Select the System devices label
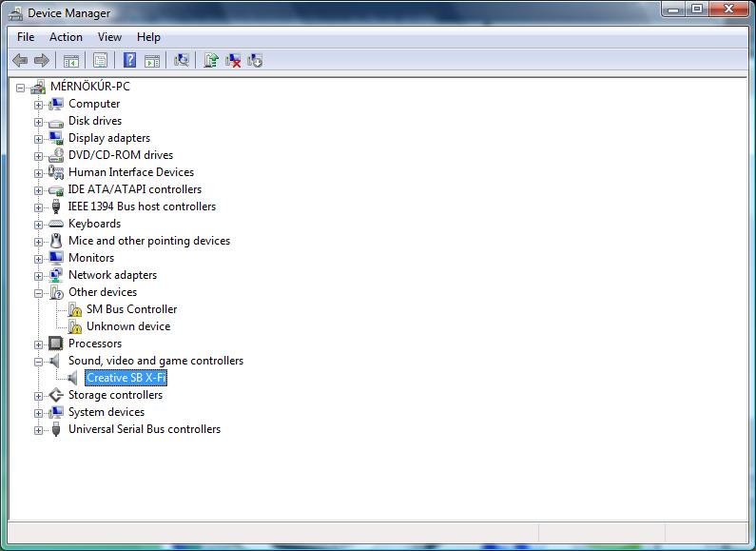This screenshot has width=756, height=551. tap(107, 412)
